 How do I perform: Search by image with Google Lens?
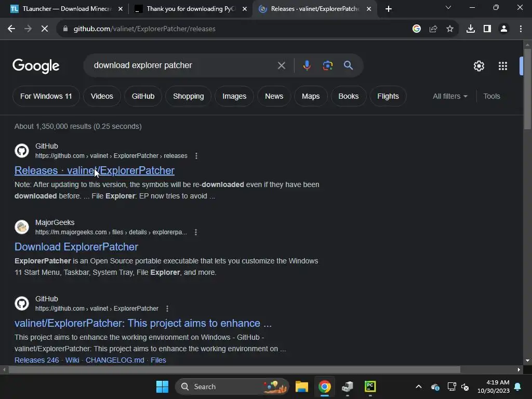328,65
